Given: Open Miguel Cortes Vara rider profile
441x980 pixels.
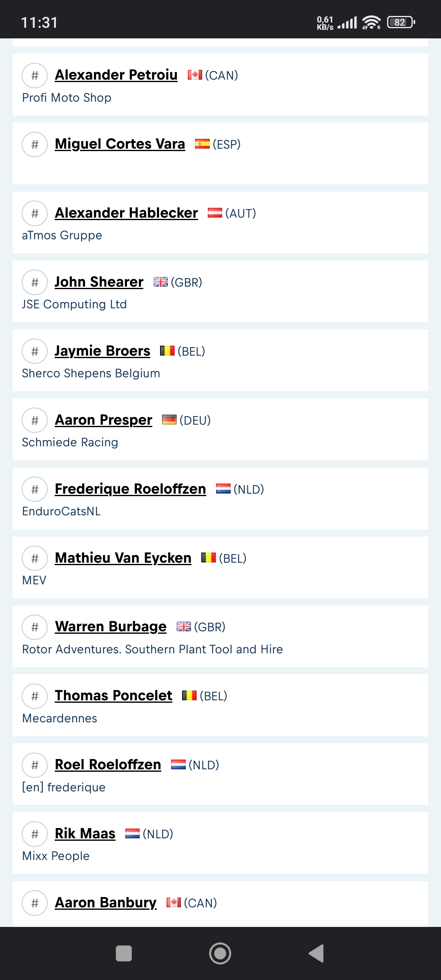Looking at the screenshot, I should click(120, 144).
